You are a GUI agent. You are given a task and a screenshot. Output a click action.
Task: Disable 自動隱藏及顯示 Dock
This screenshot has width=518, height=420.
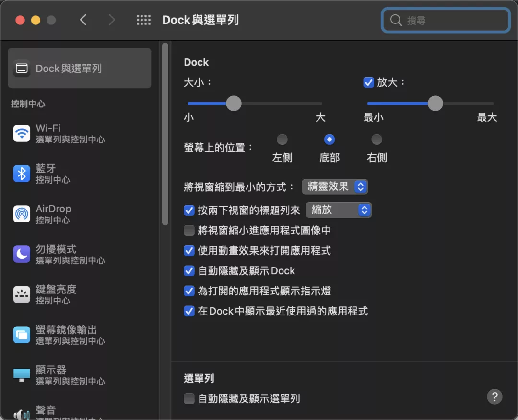pyautogui.click(x=189, y=271)
